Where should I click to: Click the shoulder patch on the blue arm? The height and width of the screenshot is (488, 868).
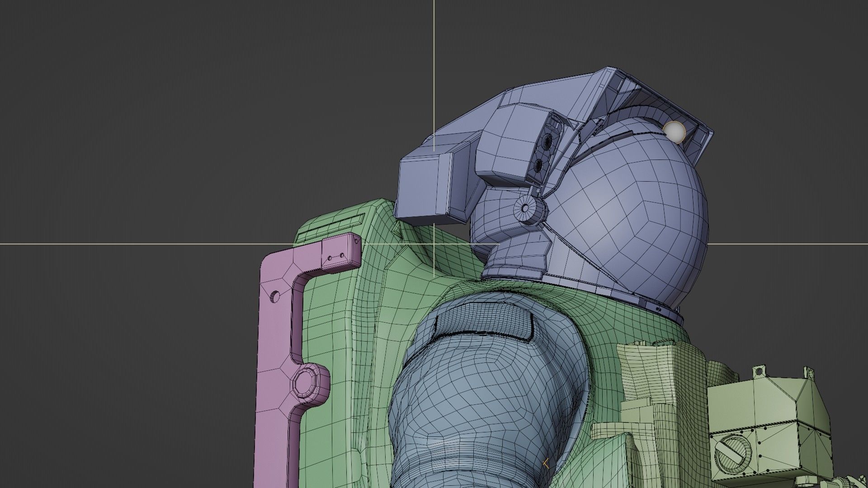(484, 319)
